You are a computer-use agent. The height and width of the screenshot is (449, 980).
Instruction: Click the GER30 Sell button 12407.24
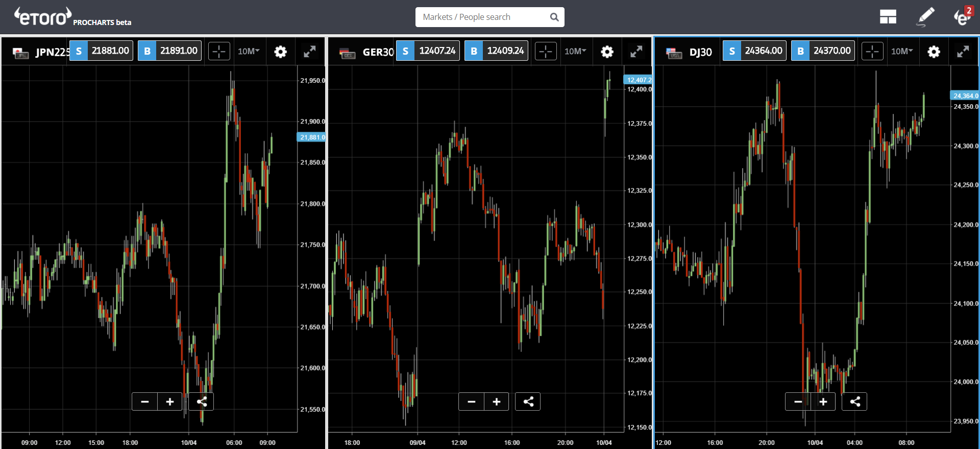tap(428, 51)
